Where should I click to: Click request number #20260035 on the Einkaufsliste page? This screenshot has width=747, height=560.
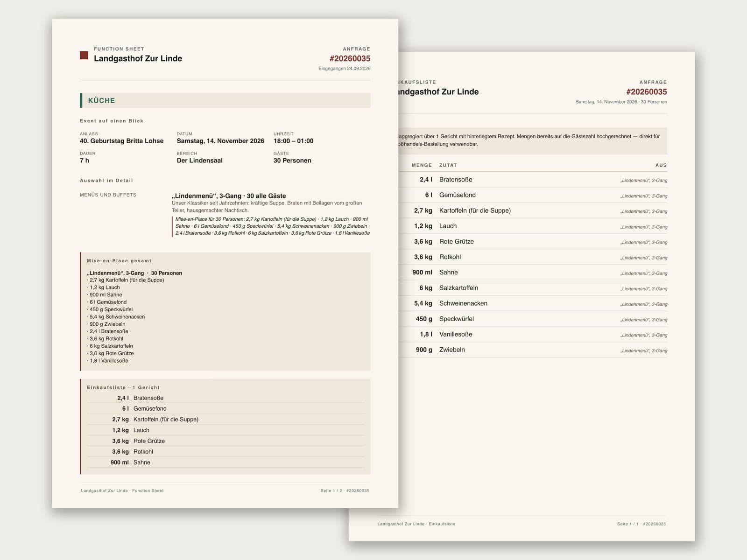tap(646, 92)
